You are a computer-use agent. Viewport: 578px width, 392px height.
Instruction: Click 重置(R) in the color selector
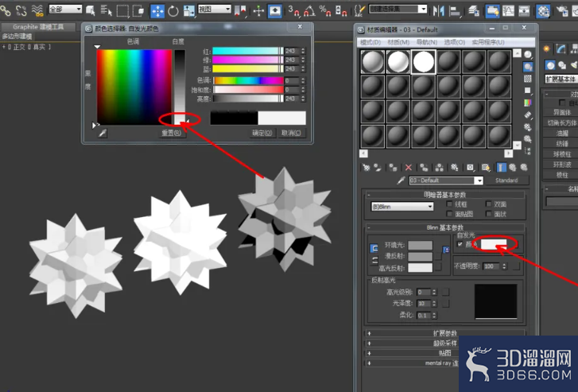172,133
